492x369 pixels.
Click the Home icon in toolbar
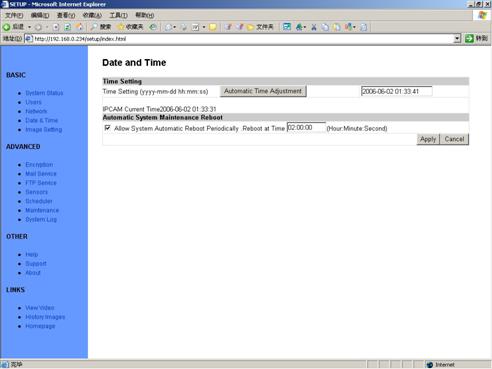pyautogui.click(x=80, y=27)
